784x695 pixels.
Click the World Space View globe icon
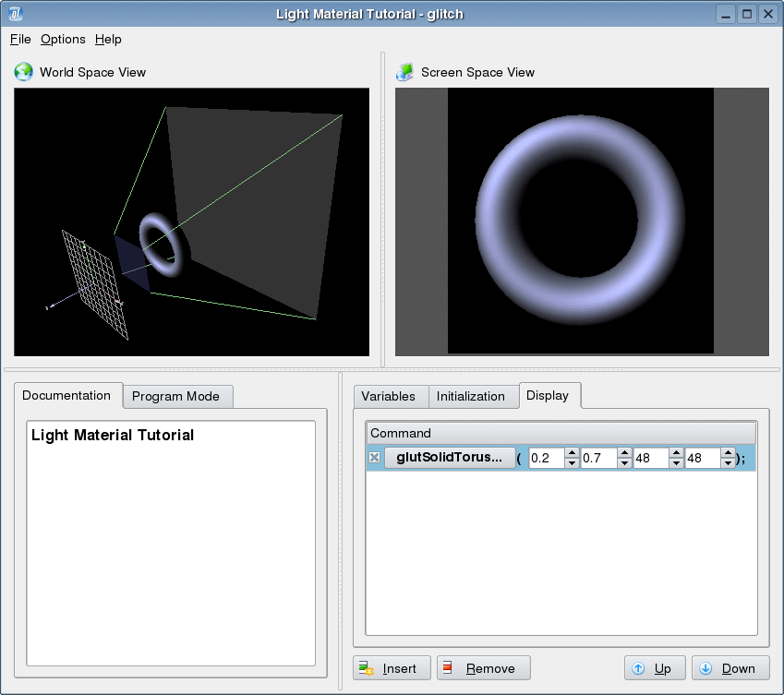24,72
